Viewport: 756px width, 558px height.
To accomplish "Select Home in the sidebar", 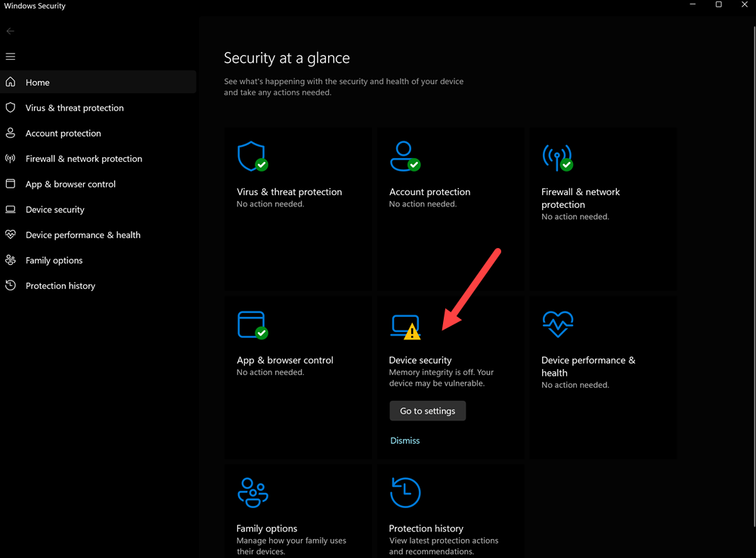I will click(x=38, y=82).
